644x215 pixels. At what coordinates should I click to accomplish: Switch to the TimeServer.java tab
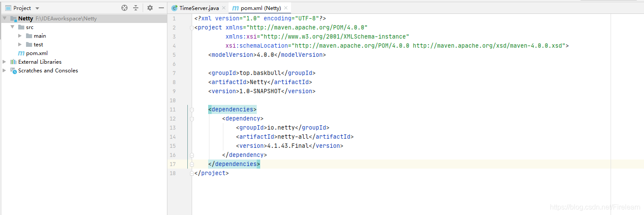point(199,8)
